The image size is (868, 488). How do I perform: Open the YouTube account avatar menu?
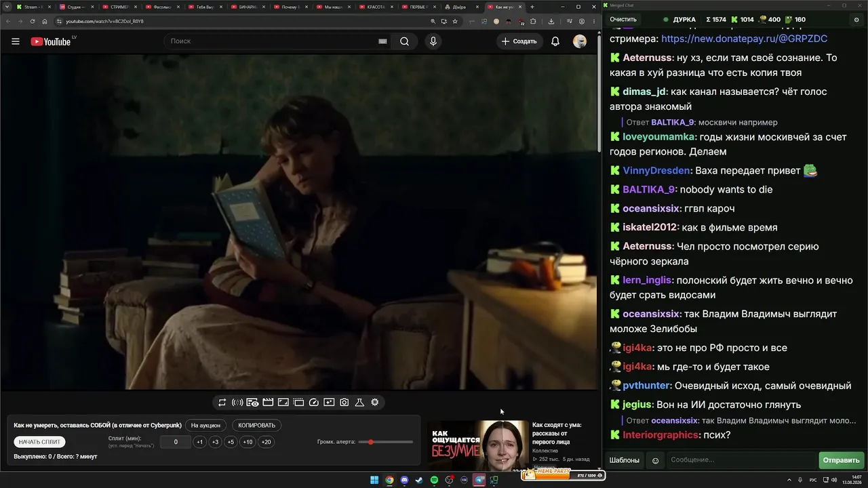click(580, 41)
